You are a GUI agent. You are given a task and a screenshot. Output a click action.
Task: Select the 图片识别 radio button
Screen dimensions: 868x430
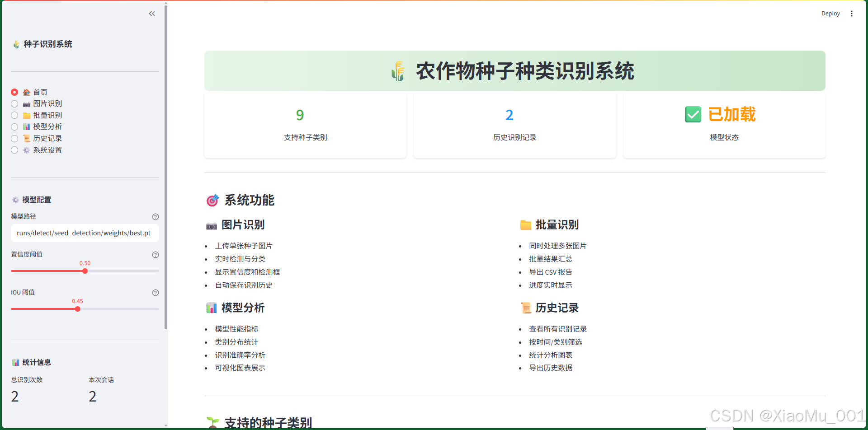coord(14,103)
